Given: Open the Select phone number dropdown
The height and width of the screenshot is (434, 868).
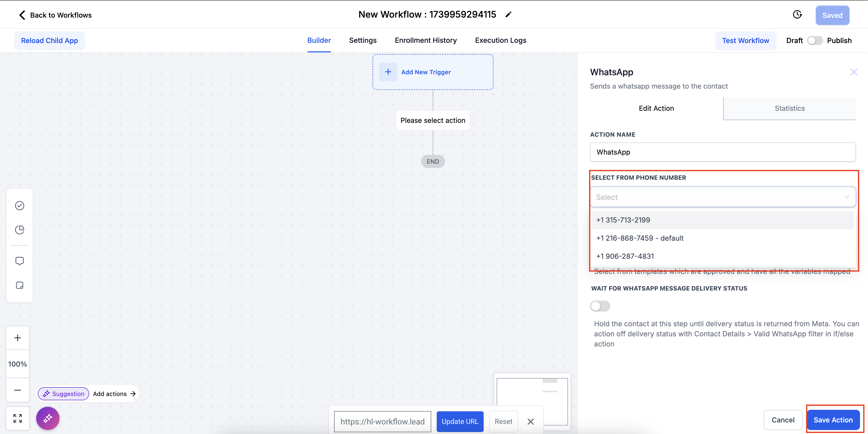Looking at the screenshot, I should (722, 197).
